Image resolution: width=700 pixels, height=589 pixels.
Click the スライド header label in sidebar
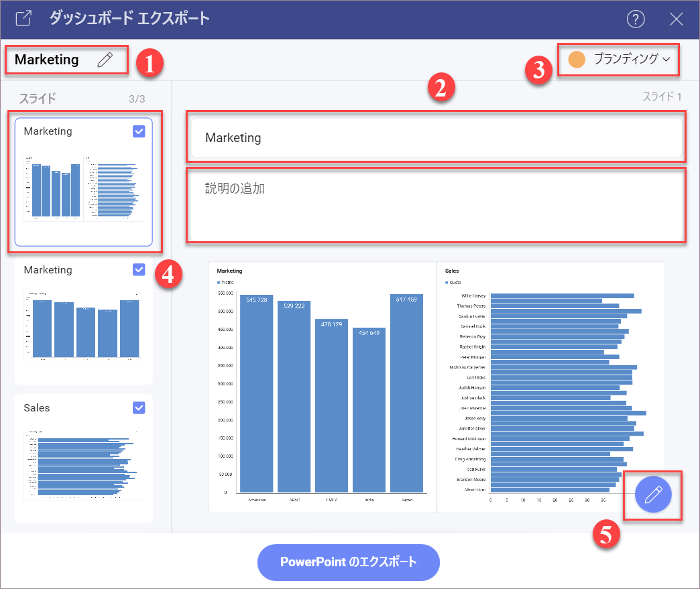38,99
